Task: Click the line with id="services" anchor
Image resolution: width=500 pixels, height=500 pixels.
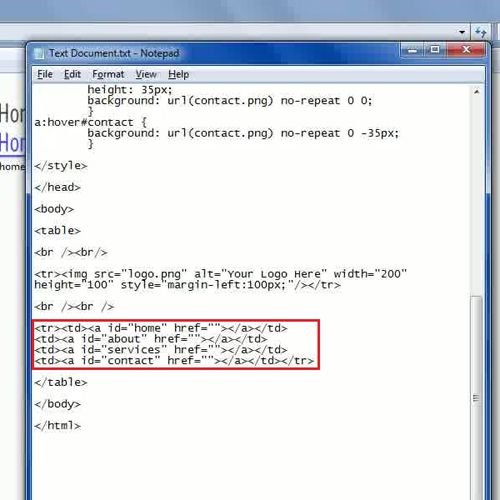Action: click(161, 350)
